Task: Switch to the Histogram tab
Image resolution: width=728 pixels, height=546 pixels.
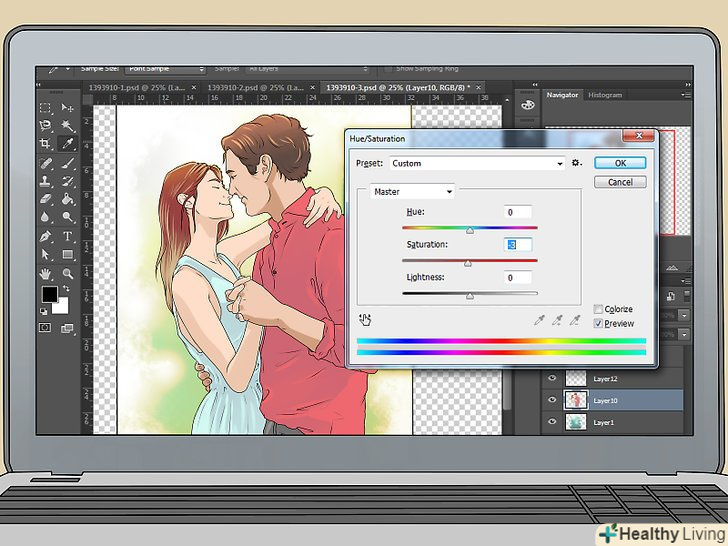Action: 605,95
